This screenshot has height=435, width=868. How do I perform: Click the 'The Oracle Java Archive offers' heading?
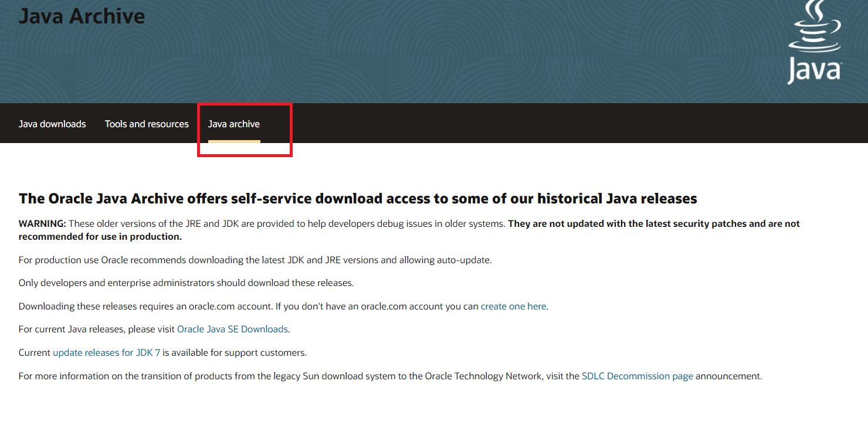pyautogui.click(x=358, y=199)
